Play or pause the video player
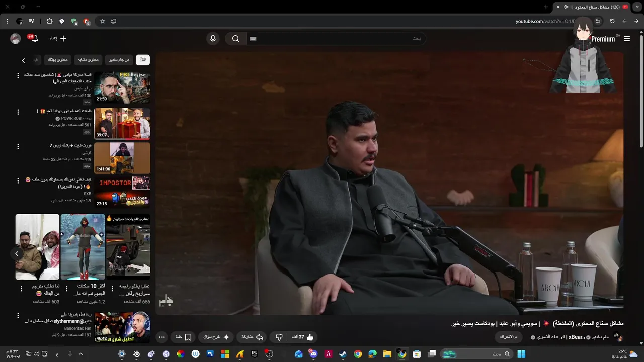Viewport: 644px width, 362px height. [389, 183]
